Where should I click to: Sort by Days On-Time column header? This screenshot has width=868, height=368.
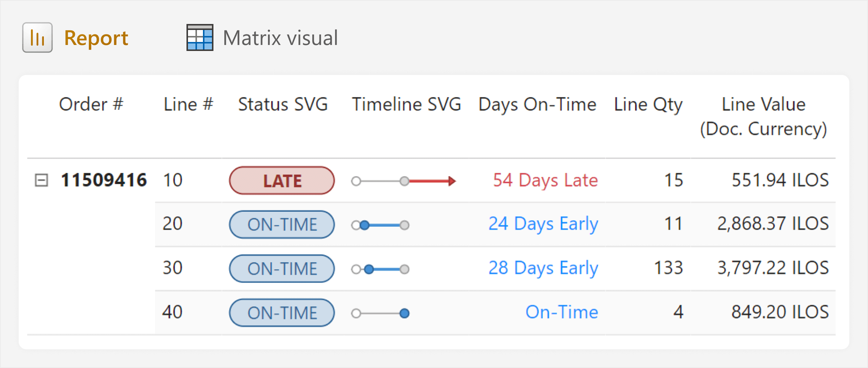(537, 105)
